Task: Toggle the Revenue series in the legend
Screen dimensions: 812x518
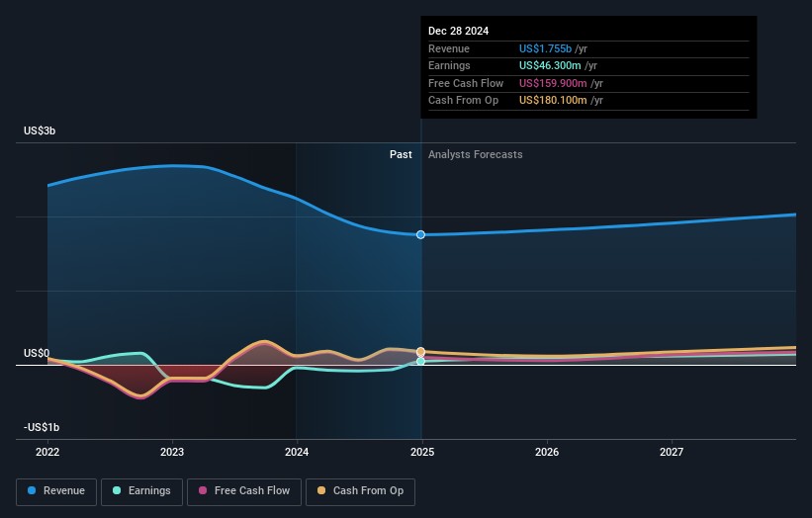Action: click(56, 490)
